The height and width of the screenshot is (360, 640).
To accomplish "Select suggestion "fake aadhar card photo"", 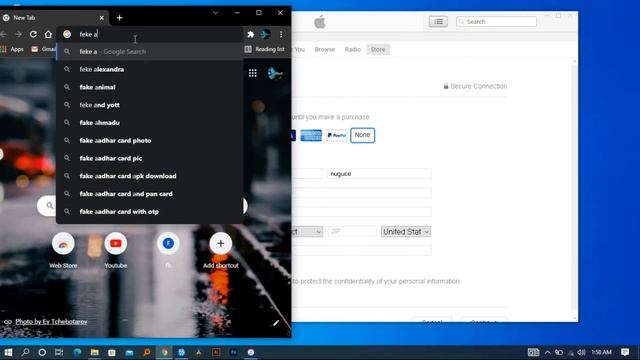I will click(x=150, y=140).
